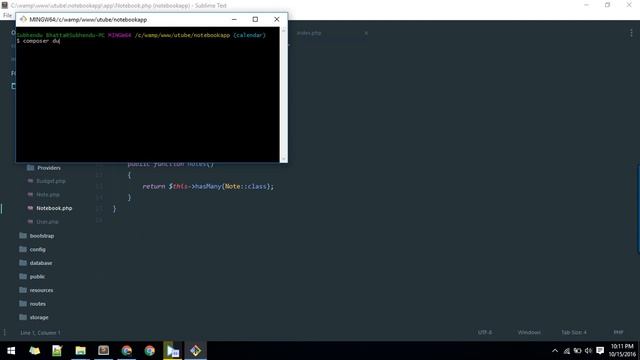640x360 pixels.
Task: Open the PHP syntax selector in status bar
Action: pyautogui.click(x=618, y=332)
